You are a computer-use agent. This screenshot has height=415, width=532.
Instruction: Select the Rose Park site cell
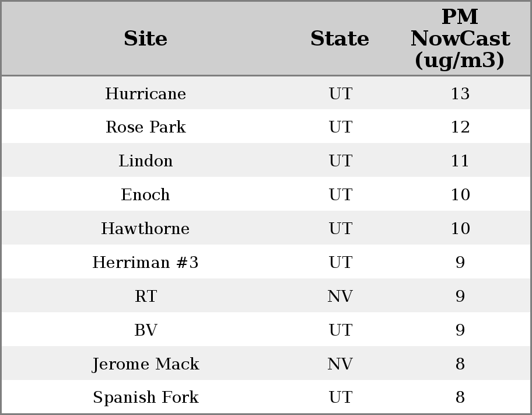[x=145, y=127]
